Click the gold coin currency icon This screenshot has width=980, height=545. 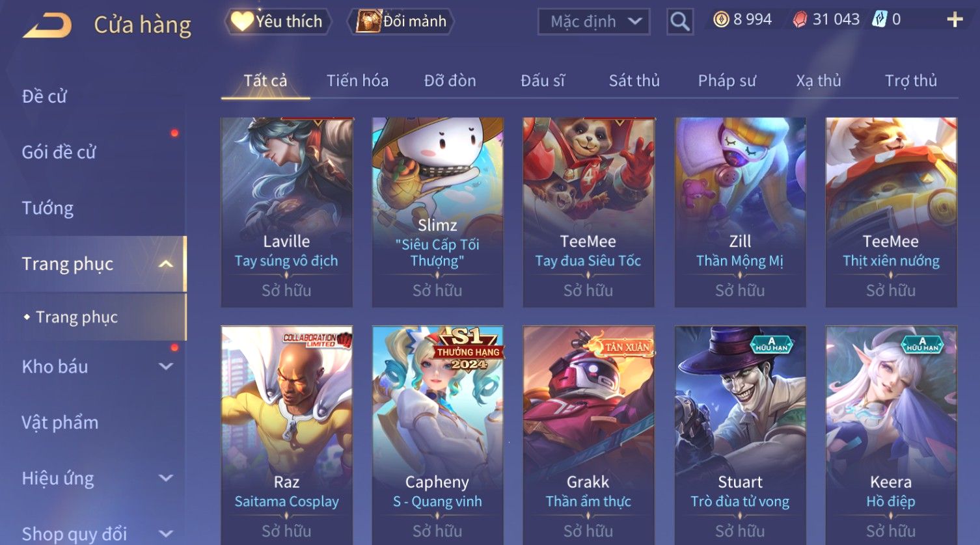(x=721, y=20)
